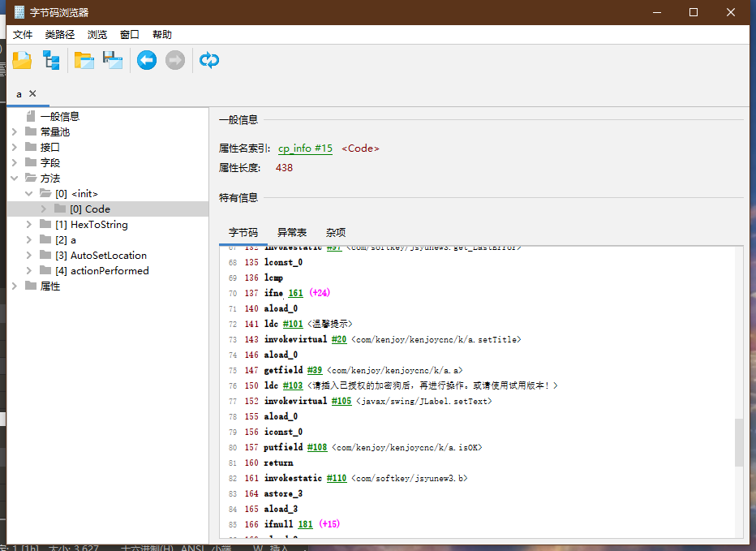Follow ifnull jump target 181 link
The width and height of the screenshot is (756, 551).
305,524
